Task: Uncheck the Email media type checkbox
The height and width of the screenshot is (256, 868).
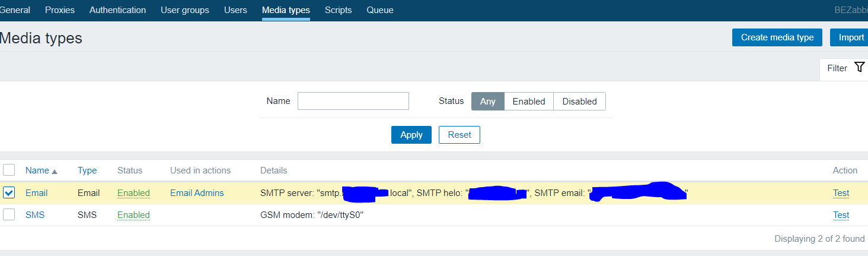Action: coord(9,193)
